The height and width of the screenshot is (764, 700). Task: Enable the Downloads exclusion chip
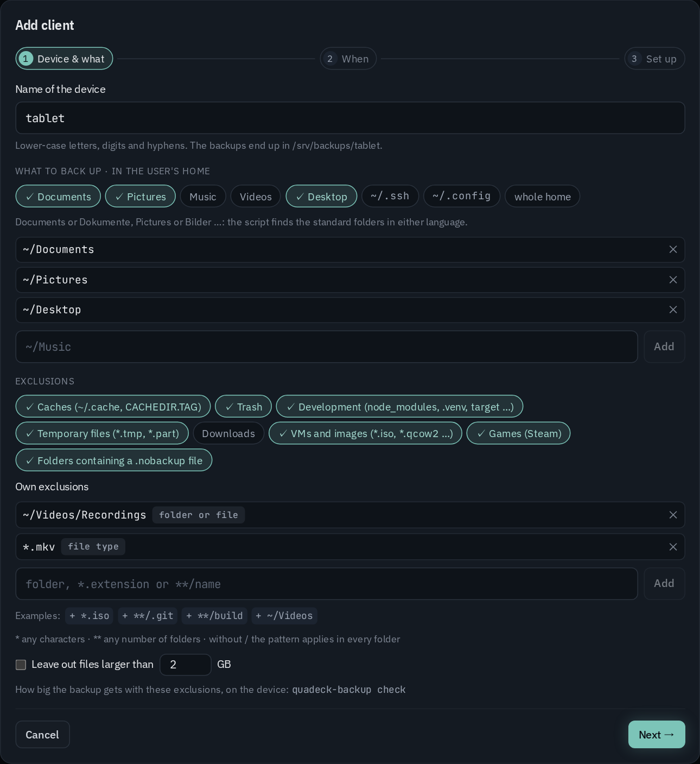point(228,433)
